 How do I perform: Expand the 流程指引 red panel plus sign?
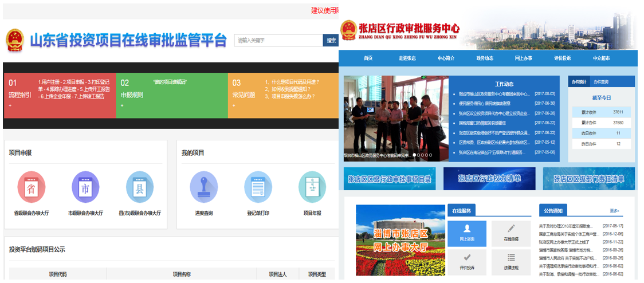pyautogui.click(x=10, y=106)
